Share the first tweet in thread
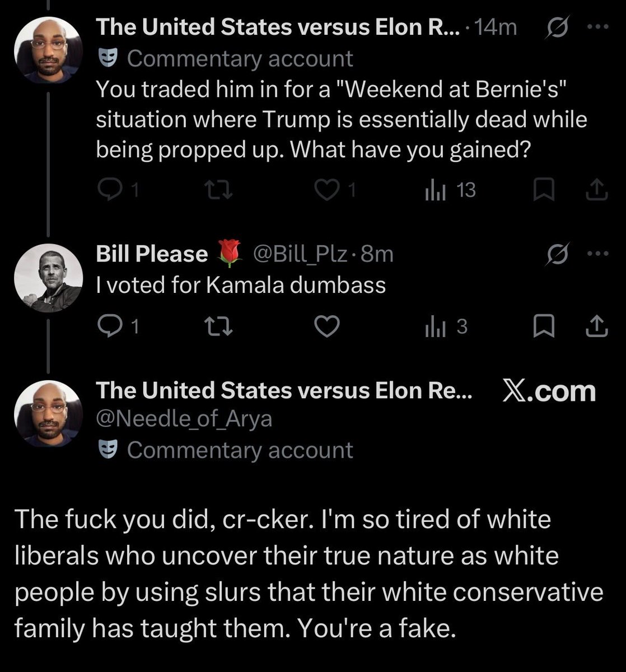This screenshot has height=672, width=626. (596, 192)
